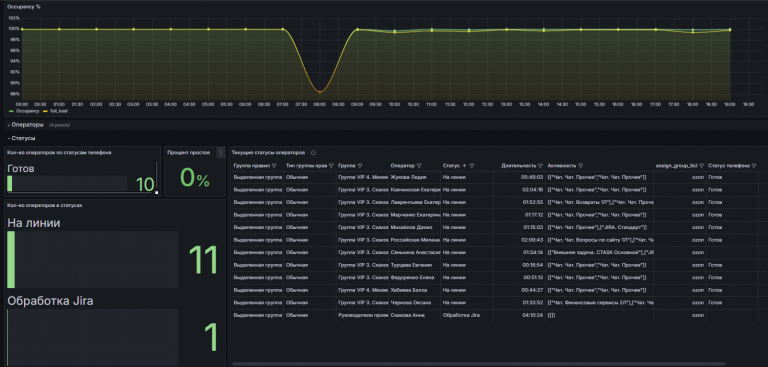The width and height of the screenshot is (768, 367).
Task: Click activity cell with Финансовые сервисы
Action: [x=600, y=302]
